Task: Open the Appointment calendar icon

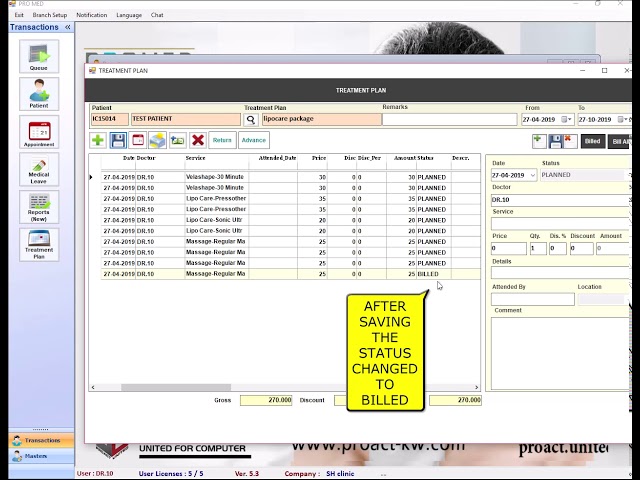Action: [39, 132]
